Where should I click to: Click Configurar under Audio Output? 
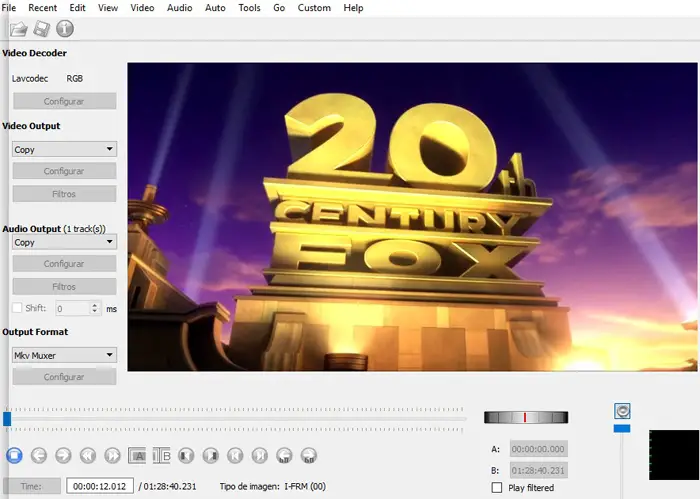(x=64, y=263)
